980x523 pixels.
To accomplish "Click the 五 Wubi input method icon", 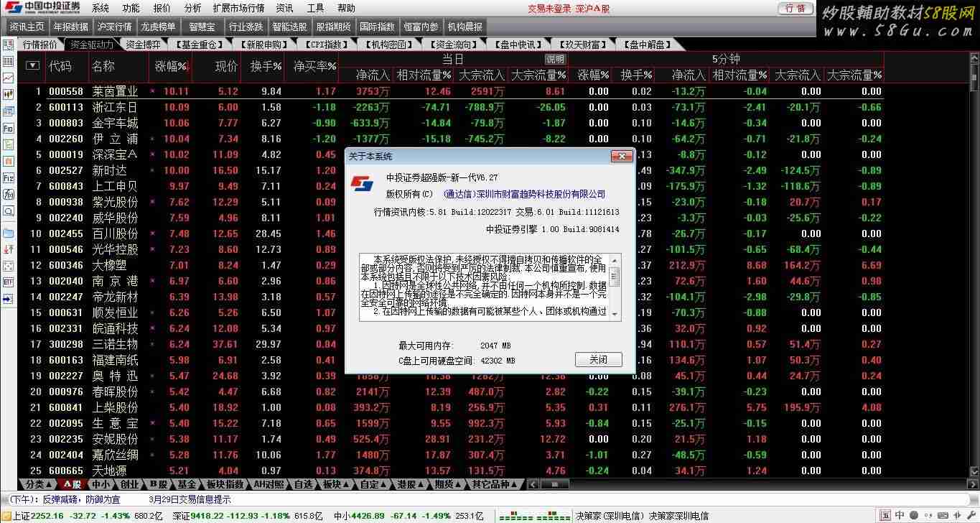I will (885, 515).
